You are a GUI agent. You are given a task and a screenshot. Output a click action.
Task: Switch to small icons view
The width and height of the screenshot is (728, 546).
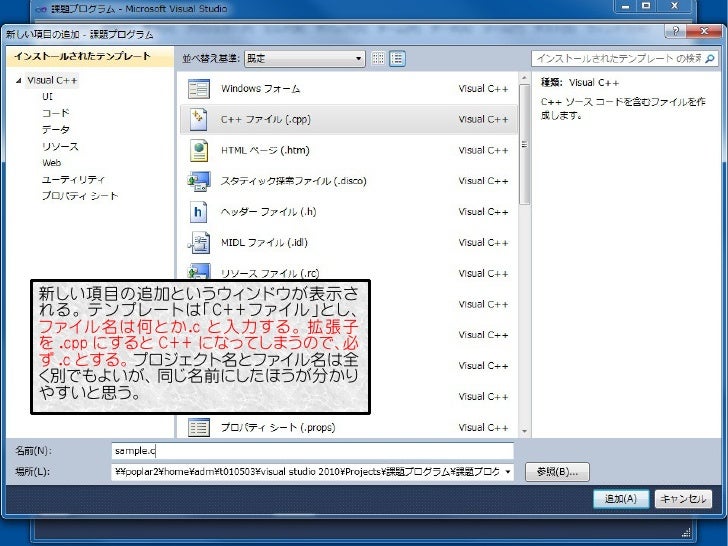(x=378, y=58)
